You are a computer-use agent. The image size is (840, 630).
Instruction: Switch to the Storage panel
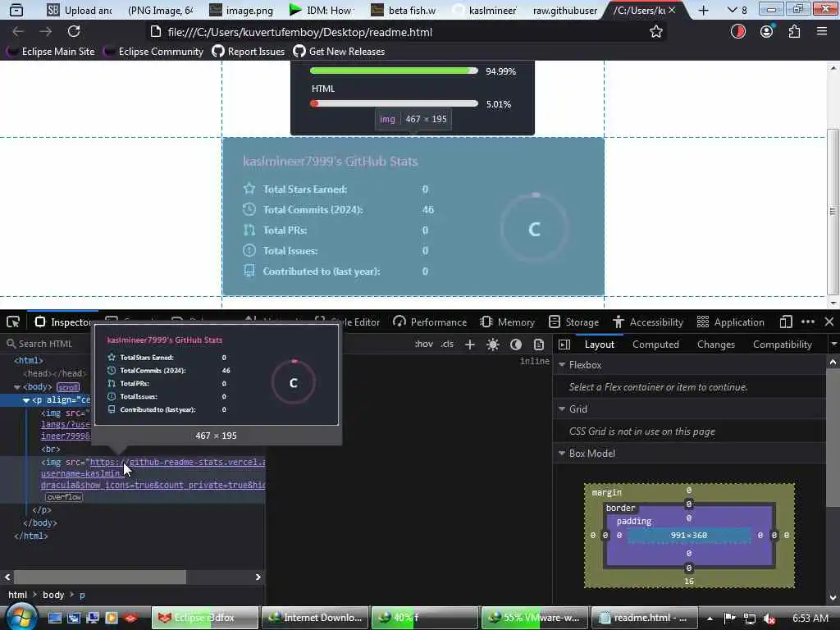pyautogui.click(x=573, y=322)
